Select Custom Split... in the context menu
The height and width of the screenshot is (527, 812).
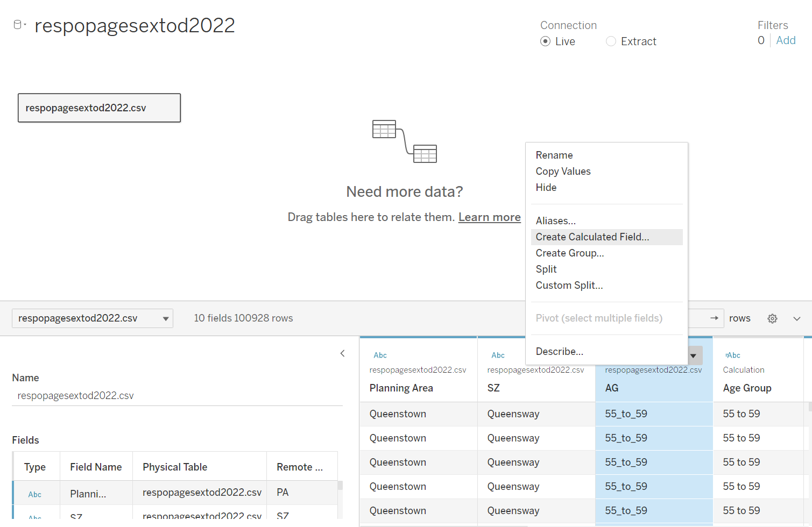tap(569, 286)
